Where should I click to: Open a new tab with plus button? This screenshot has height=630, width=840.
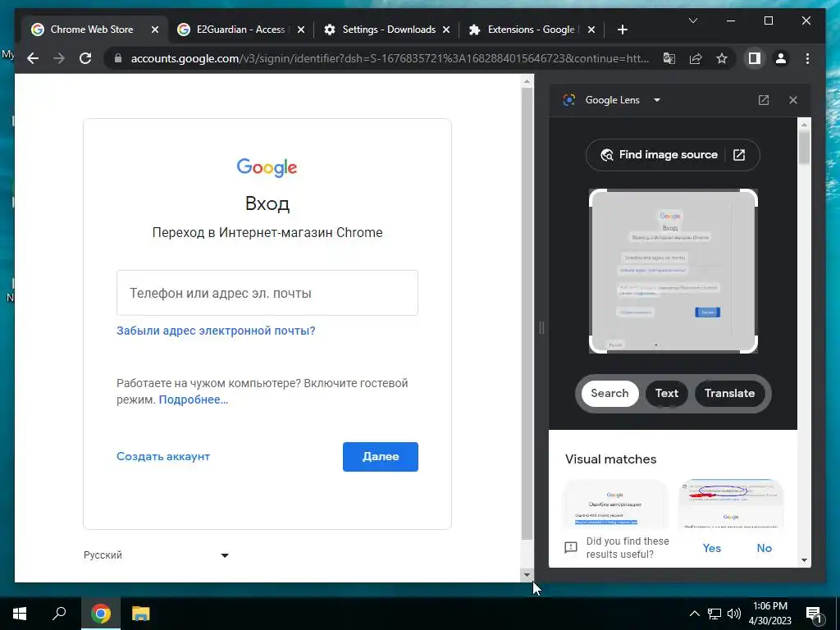click(622, 30)
